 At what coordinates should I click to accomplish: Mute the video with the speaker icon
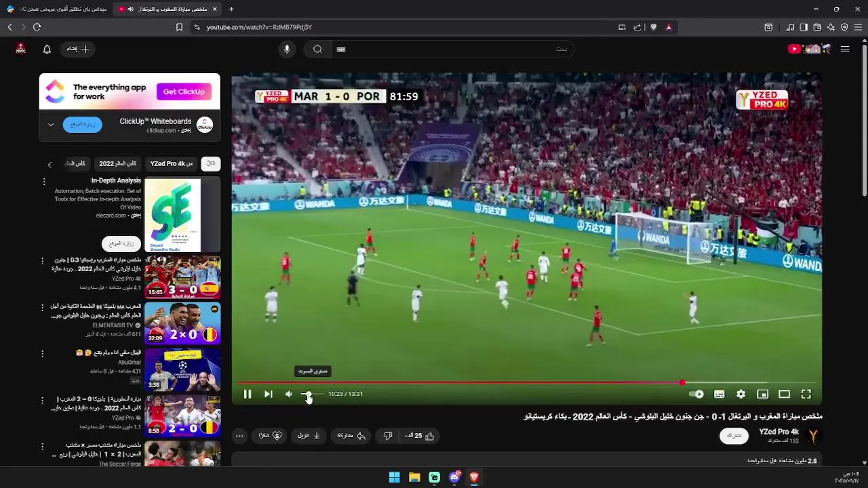[x=289, y=394]
